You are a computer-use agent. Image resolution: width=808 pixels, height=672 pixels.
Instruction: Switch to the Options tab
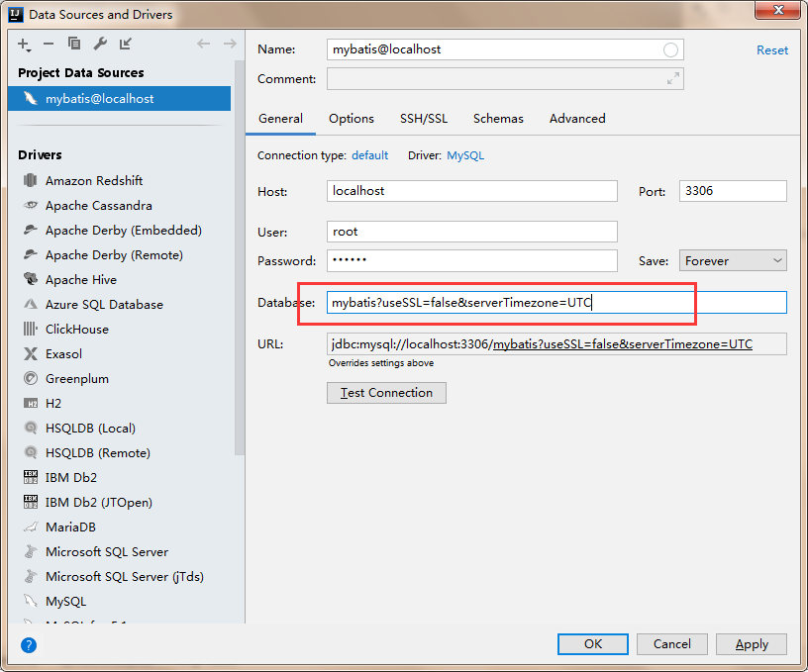(352, 118)
